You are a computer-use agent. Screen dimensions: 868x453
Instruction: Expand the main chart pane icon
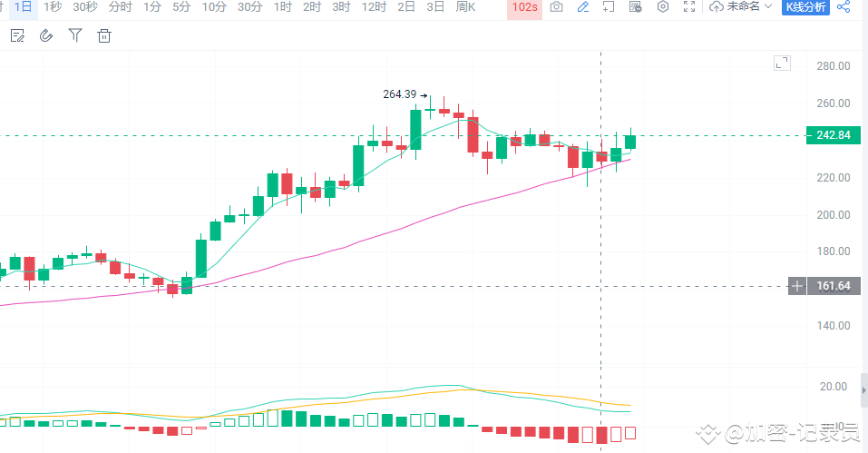coord(782,64)
